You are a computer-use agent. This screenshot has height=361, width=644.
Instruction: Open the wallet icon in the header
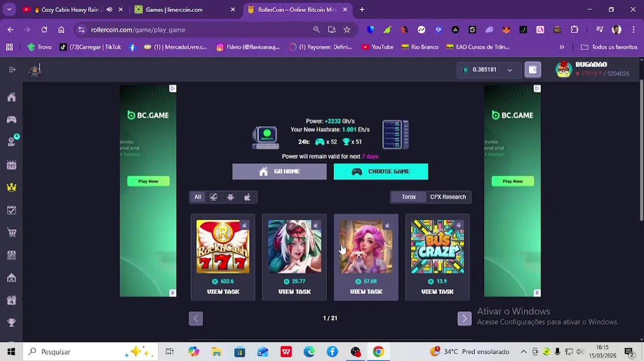(533, 70)
